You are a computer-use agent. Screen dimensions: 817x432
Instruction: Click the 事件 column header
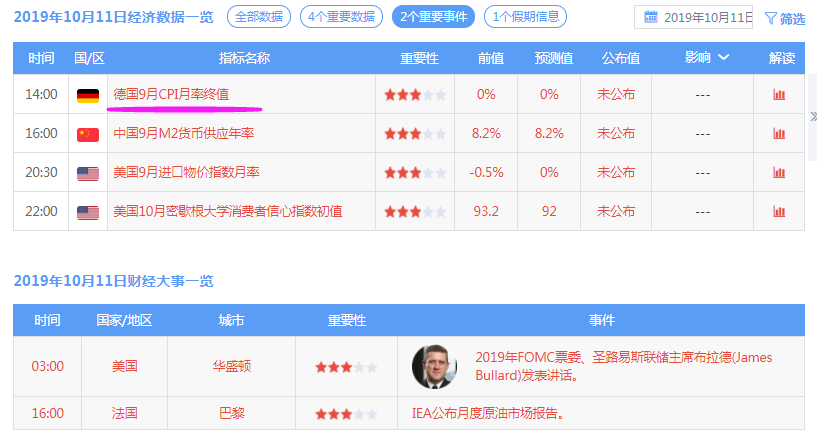pyautogui.click(x=602, y=320)
